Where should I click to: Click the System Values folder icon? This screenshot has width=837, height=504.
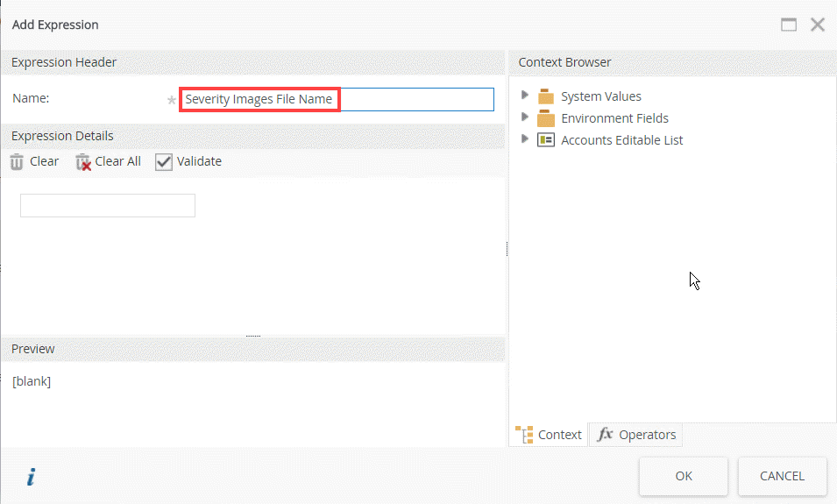tap(546, 96)
